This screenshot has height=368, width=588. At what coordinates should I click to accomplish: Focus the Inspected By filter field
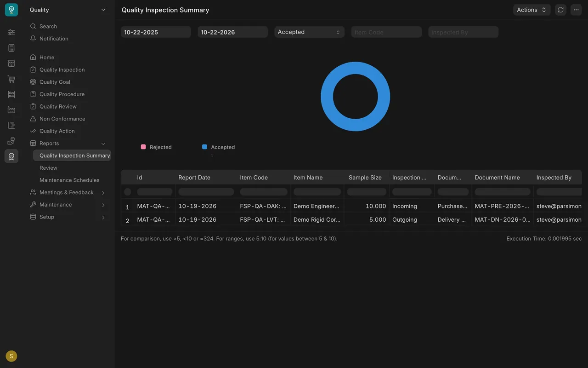pyautogui.click(x=463, y=32)
